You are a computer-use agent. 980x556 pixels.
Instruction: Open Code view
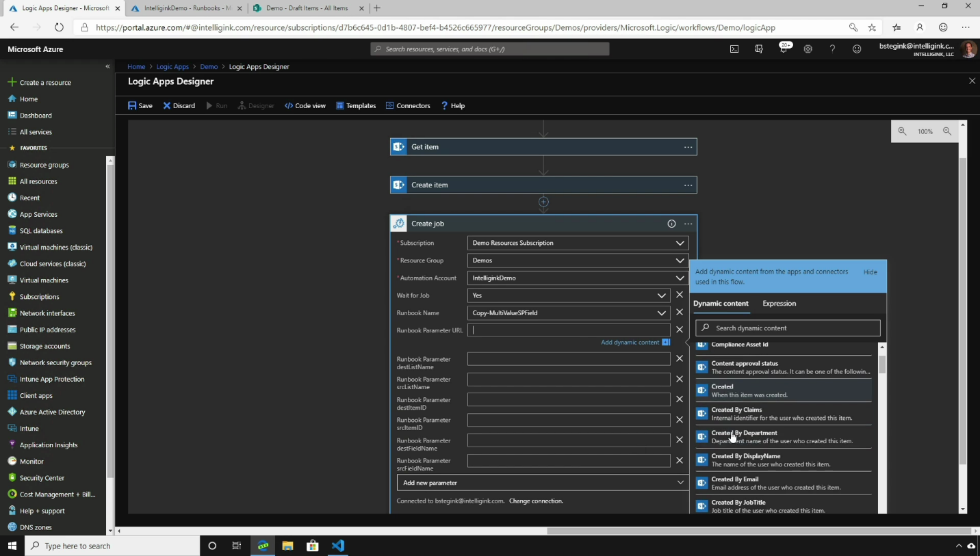click(305, 106)
